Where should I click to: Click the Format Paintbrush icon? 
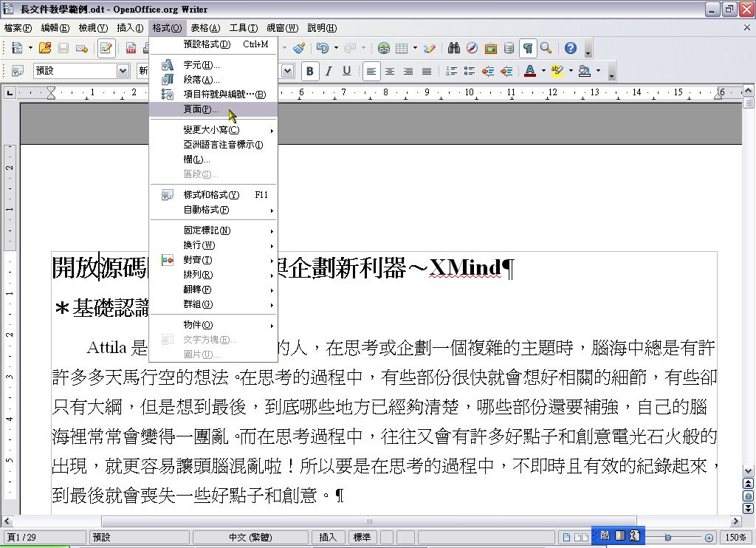coord(299,48)
